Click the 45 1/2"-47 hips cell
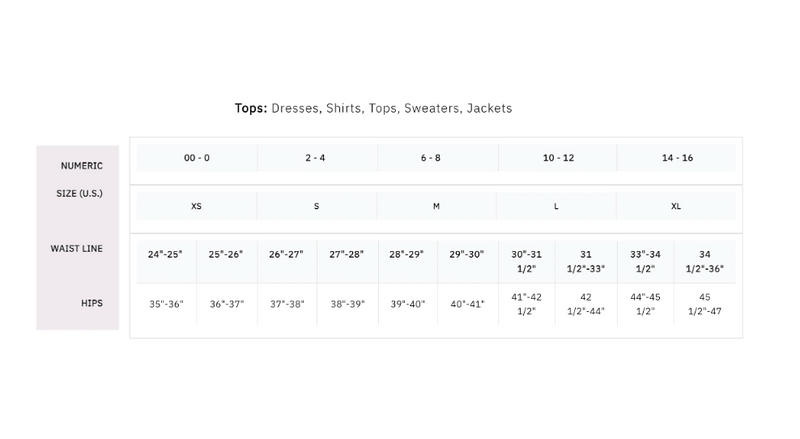 [x=706, y=304]
